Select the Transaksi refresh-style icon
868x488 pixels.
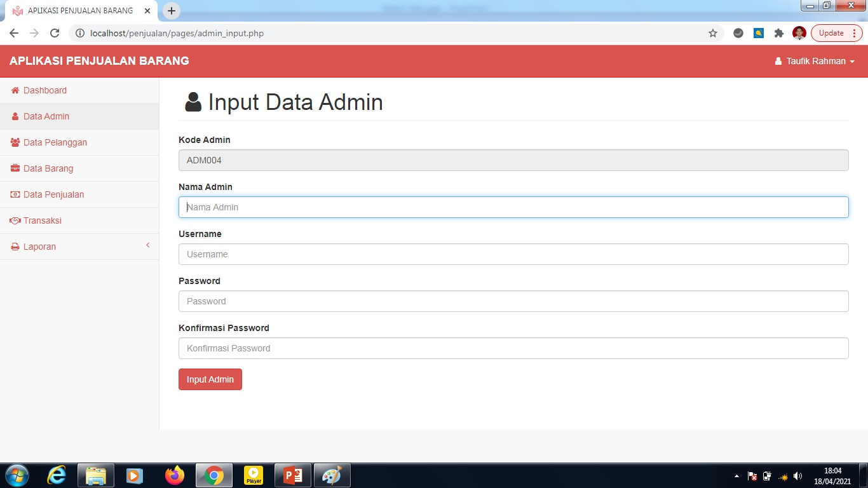click(x=14, y=220)
